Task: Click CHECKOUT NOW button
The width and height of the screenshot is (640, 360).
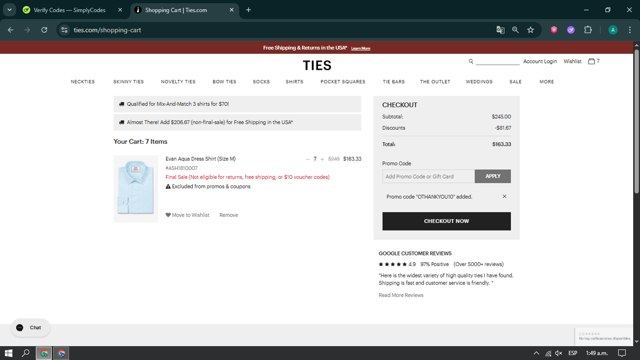Action: [x=446, y=221]
